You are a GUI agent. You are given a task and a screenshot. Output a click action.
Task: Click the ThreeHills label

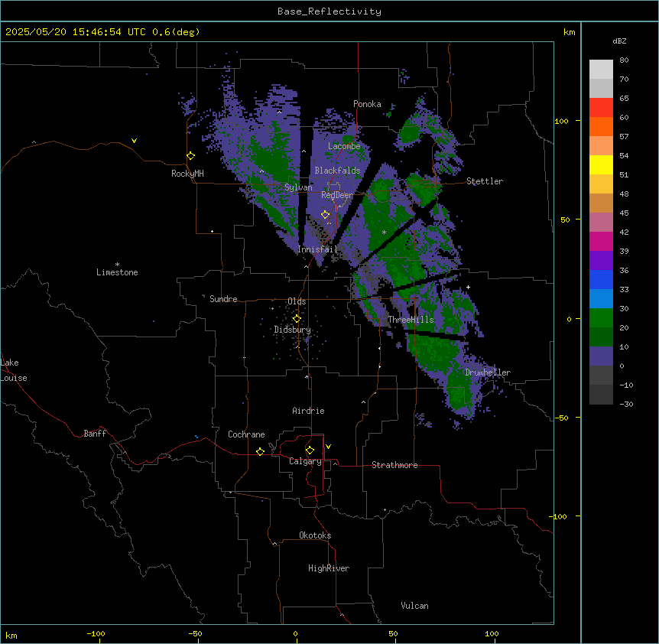[411, 320]
